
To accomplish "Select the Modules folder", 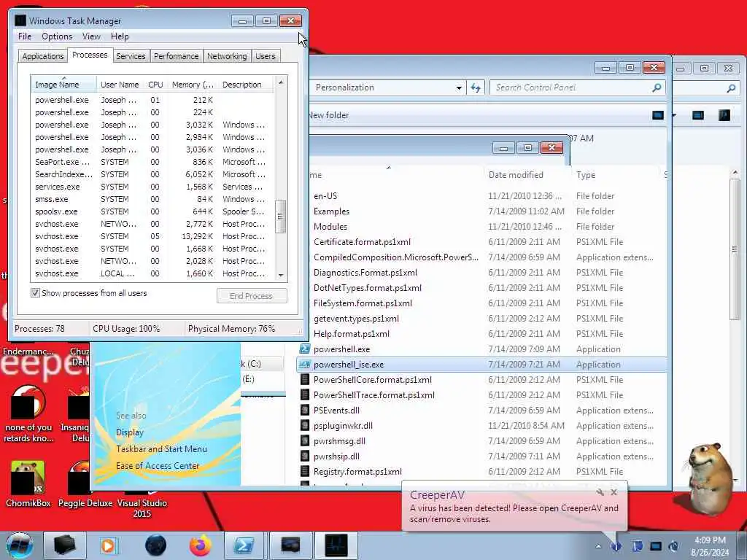I will click(x=330, y=227).
